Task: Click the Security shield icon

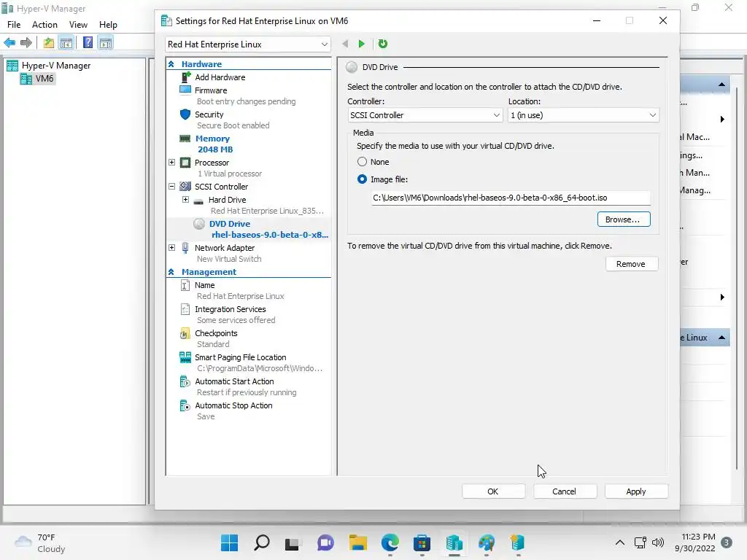Action: (x=185, y=114)
